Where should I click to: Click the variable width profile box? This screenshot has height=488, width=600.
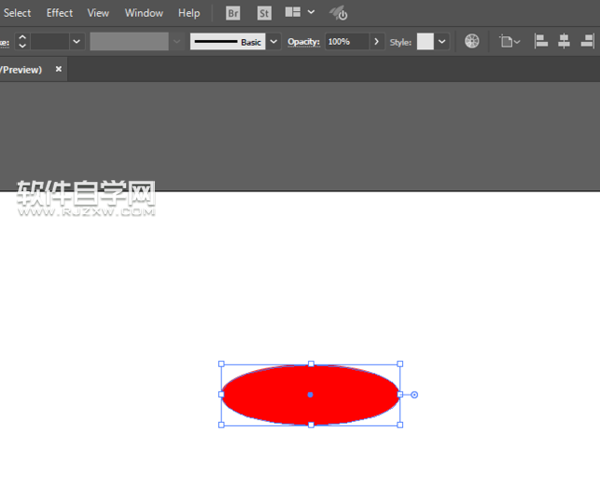click(129, 41)
